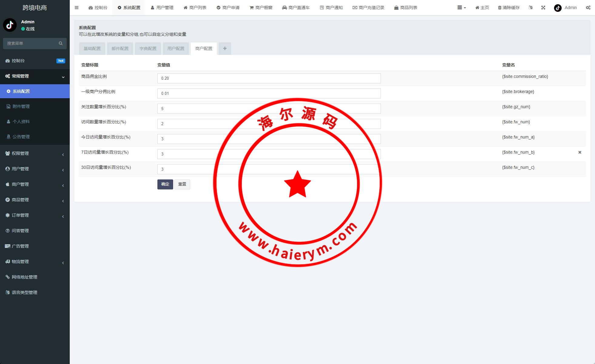Delete the 7日访问量 row with X icon
Image resolution: width=595 pixels, height=364 pixels.
(580, 152)
